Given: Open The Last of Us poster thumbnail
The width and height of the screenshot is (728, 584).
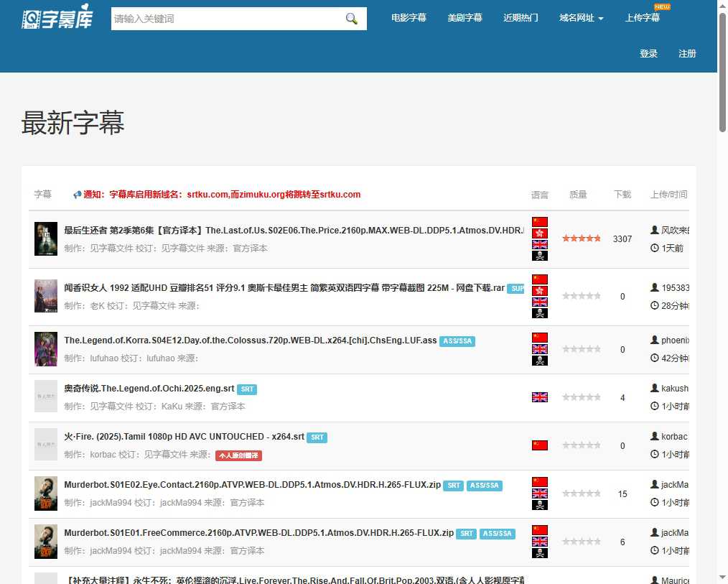Looking at the screenshot, I should pos(46,239).
